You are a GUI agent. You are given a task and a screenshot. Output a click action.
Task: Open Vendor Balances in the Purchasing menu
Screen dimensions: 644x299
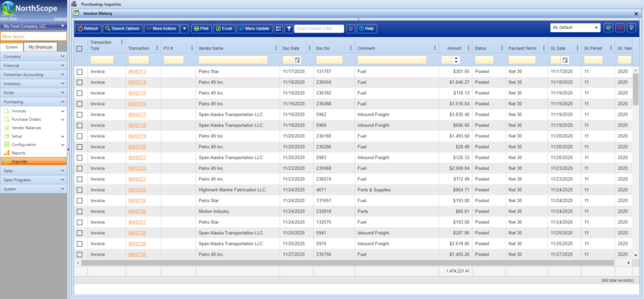coord(26,127)
